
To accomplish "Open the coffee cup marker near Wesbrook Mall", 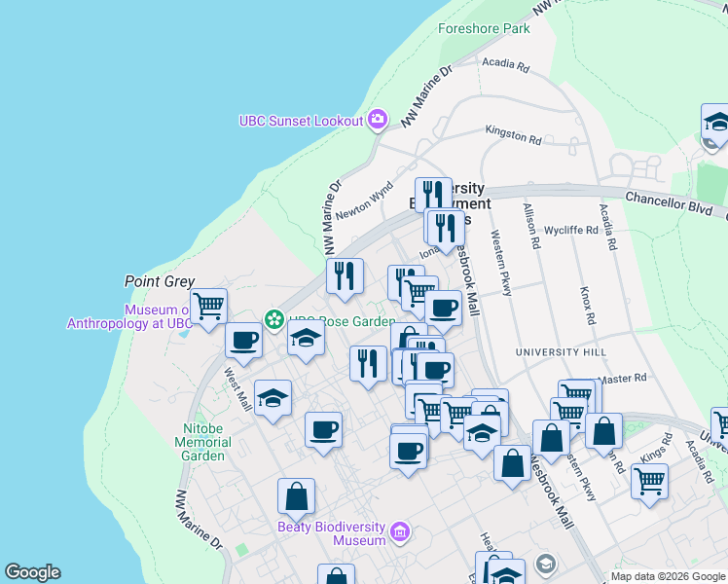I will pos(444,311).
